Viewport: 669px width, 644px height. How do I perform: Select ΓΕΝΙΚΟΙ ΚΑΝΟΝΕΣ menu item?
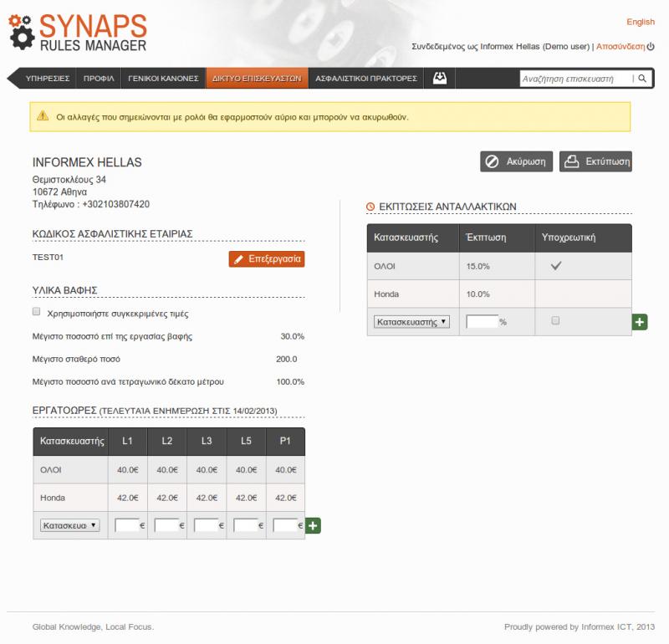tap(163, 79)
